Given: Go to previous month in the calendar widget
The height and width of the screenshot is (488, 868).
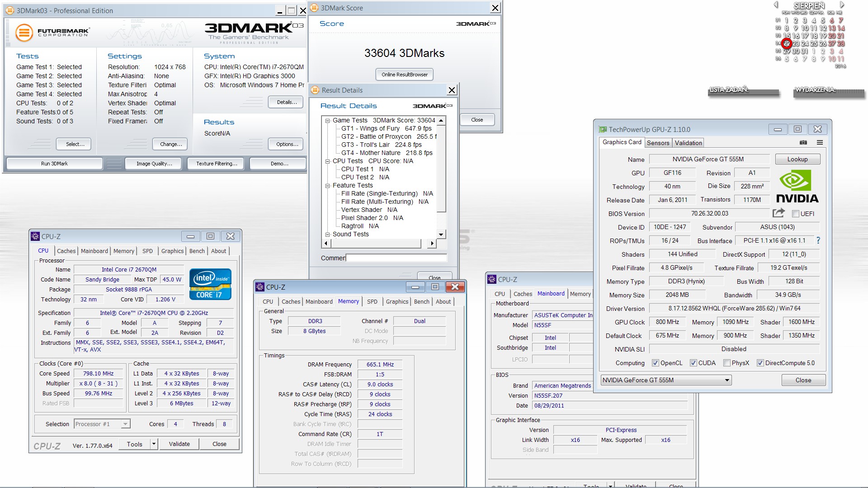Looking at the screenshot, I should (776, 5).
